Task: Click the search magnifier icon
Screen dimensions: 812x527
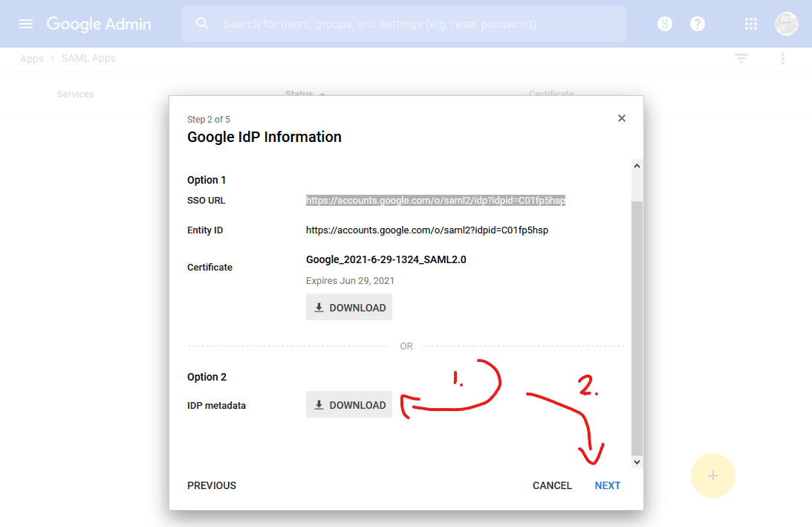Action: pyautogui.click(x=202, y=24)
